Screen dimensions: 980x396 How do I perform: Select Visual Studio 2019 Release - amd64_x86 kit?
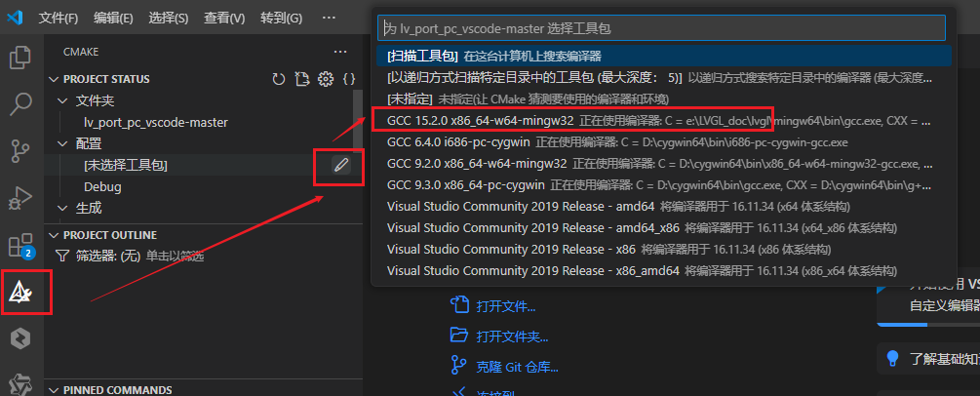(664, 227)
